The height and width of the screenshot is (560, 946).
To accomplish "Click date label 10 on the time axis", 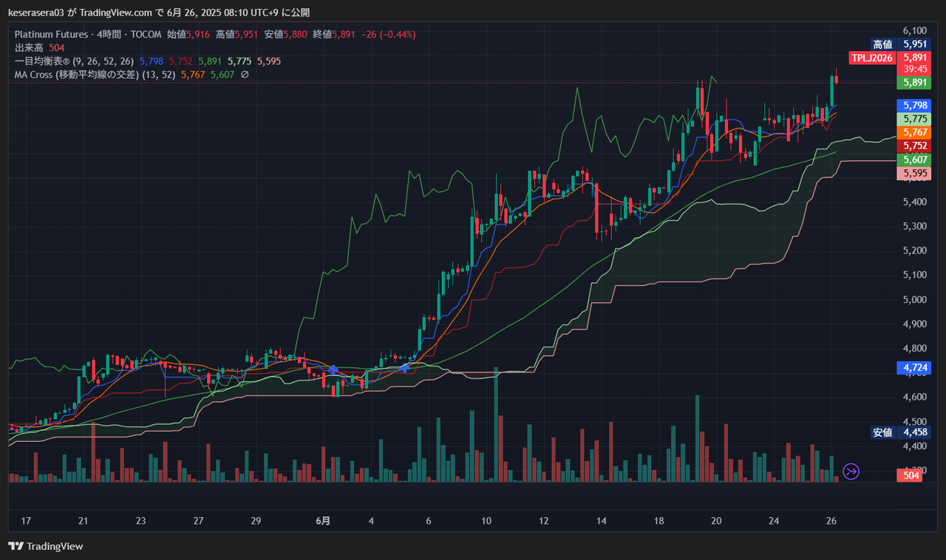I will click(x=486, y=521).
